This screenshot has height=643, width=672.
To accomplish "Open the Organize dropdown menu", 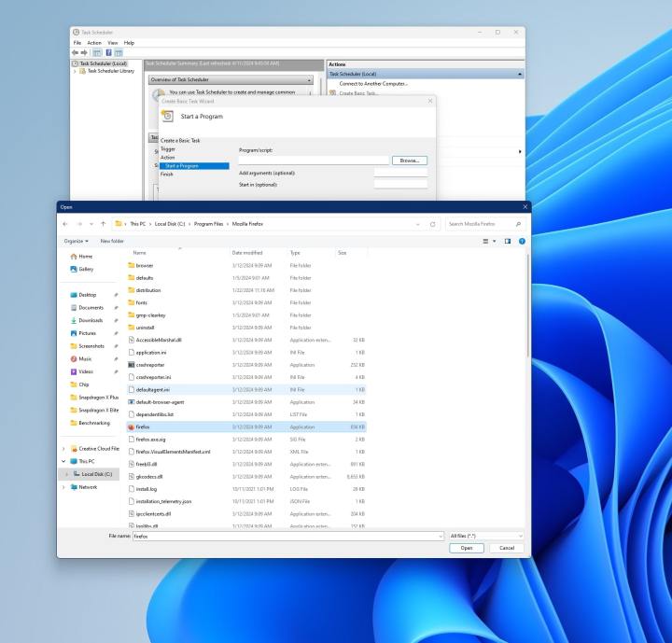I will [x=76, y=241].
